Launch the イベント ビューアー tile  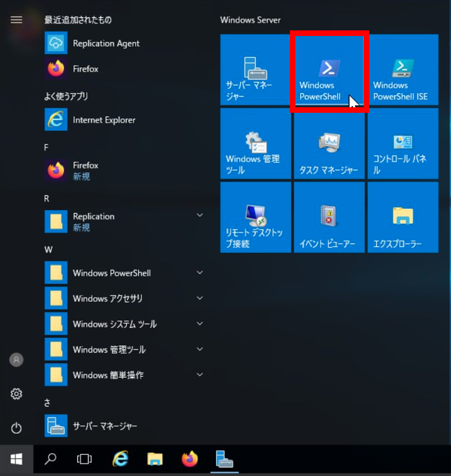tap(330, 218)
